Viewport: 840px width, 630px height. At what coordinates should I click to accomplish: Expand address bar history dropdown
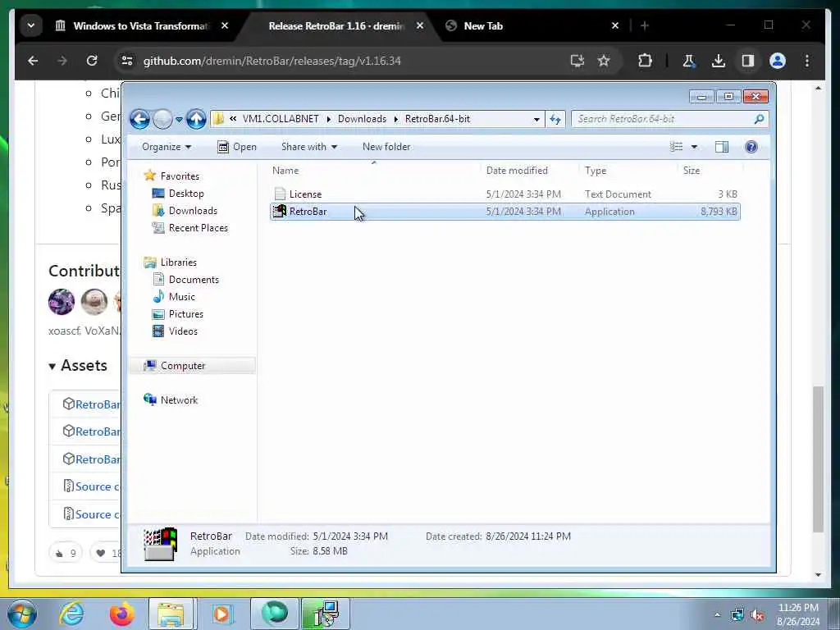click(536, 120)
